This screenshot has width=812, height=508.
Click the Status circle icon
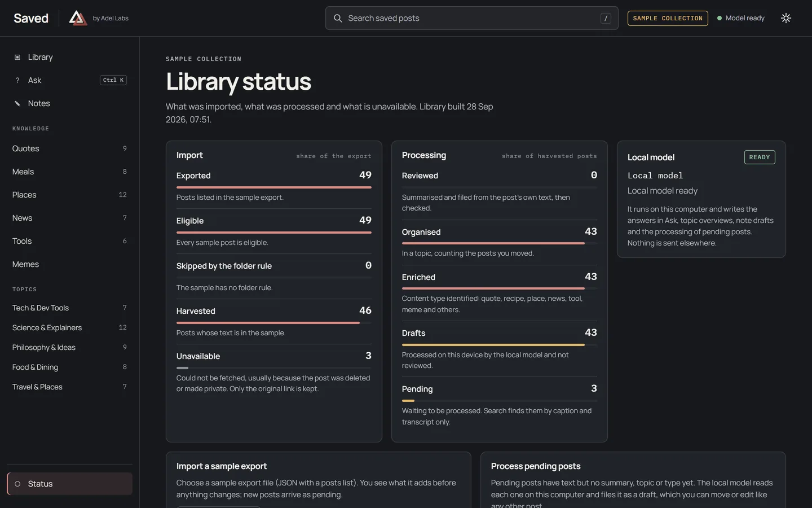click(x=17, y=484)
